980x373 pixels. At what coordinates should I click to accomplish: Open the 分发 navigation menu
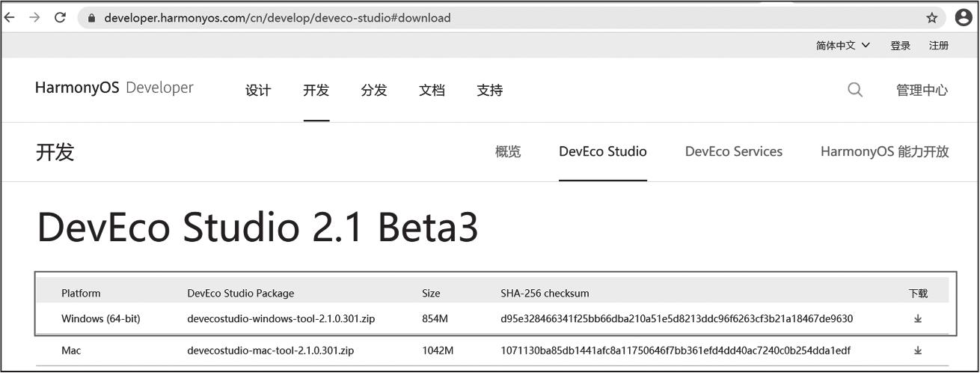(374, 91)
